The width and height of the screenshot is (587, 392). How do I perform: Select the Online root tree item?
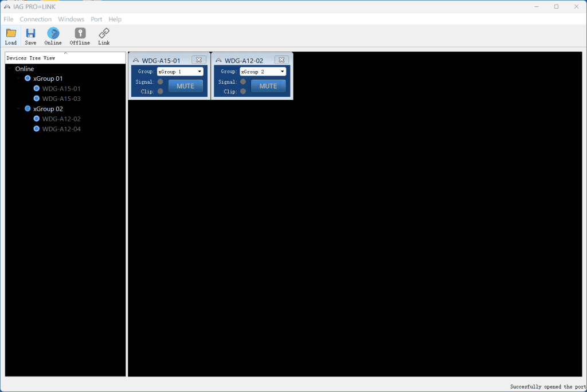pyautogui.click(x=24, y=69)
